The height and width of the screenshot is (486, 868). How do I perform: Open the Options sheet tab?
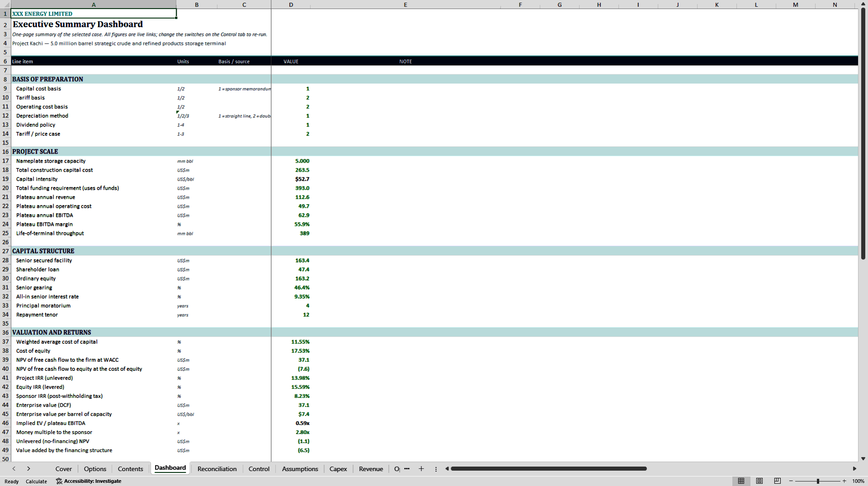(x=95, y=469)
